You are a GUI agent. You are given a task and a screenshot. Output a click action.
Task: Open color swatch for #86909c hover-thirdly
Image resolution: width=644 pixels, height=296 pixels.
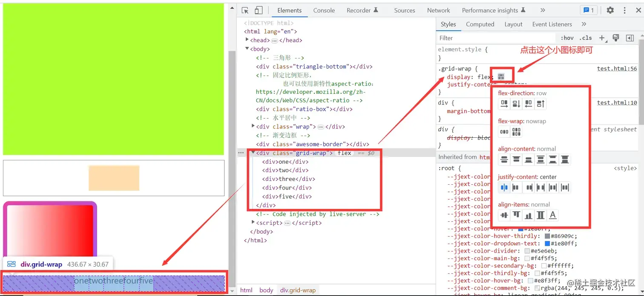tap(547, 236)
